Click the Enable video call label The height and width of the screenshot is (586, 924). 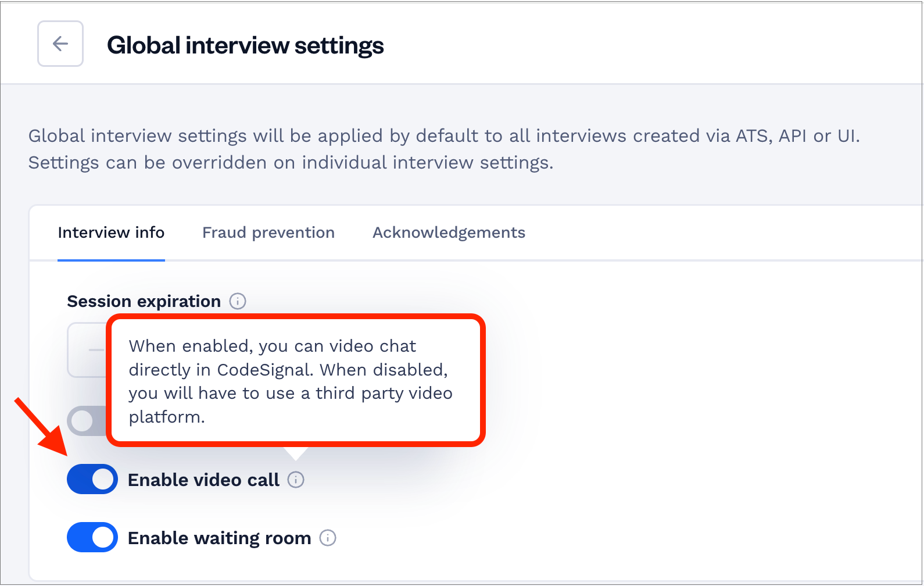(x=203, y=480)
